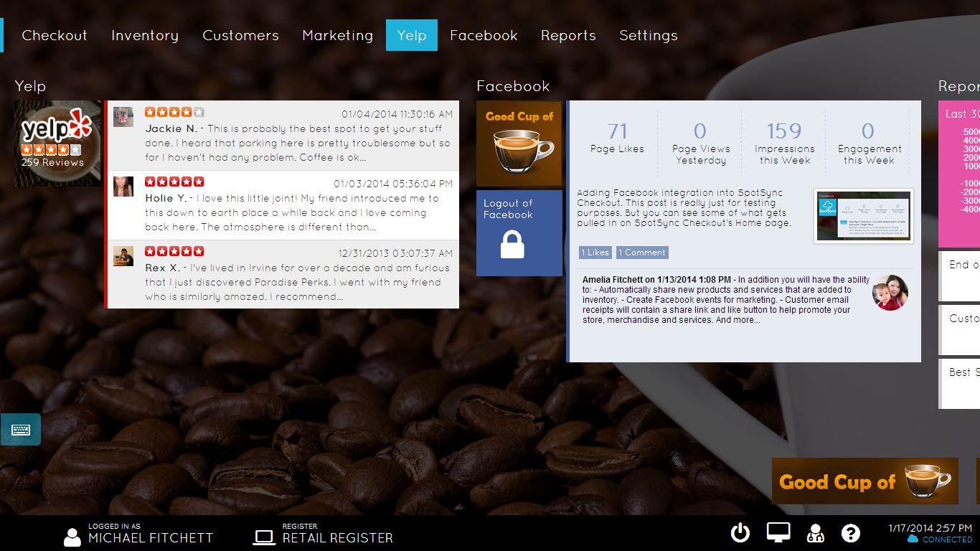Click the 0 Page Views Yesterday stat

coord(701,143)
